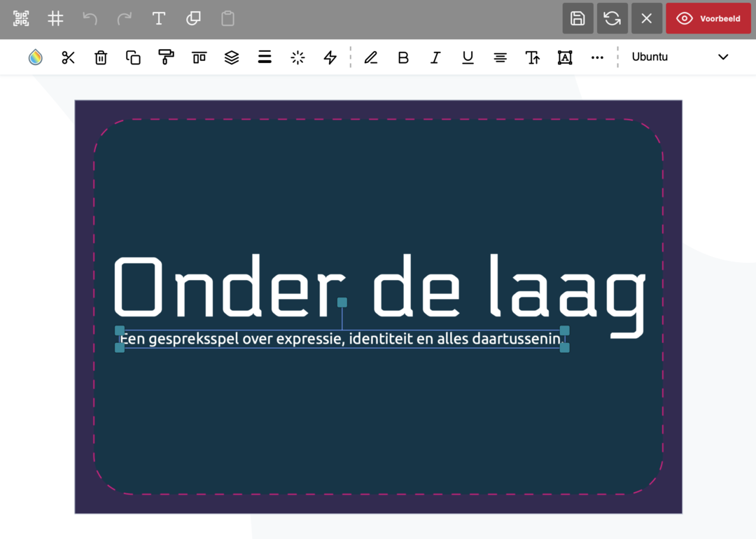Open the Voorbeeld preview button
756x539 pixels.
click(708, 19)
